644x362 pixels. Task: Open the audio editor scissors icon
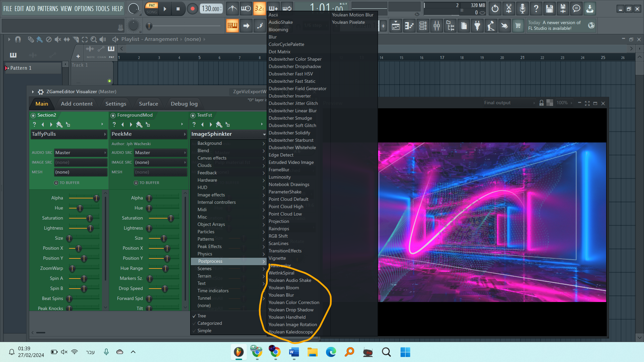(509, 9)
